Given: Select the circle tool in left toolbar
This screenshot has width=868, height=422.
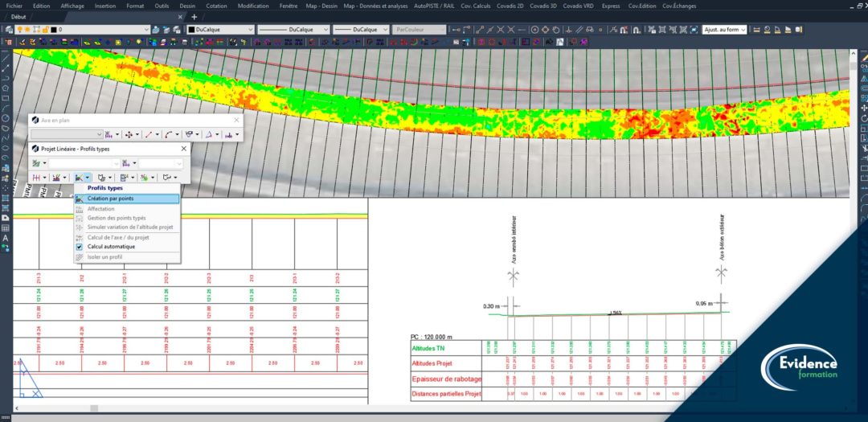Looking at the screenshot, I should point(6,118).
